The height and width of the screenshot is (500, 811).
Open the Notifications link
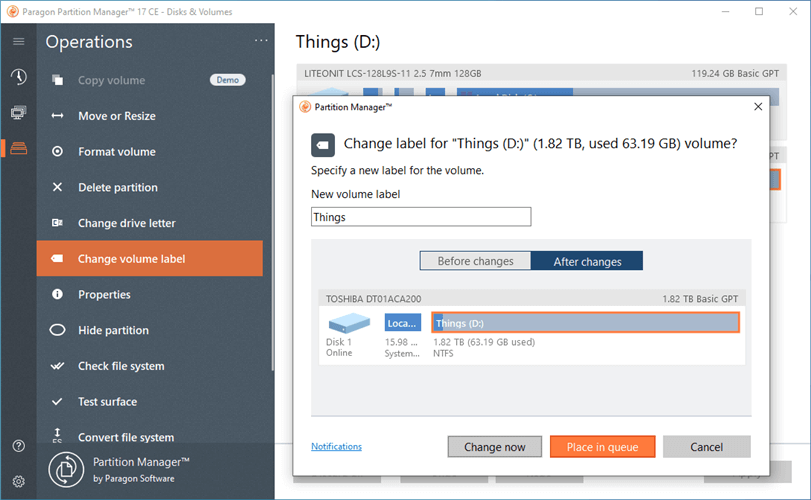click(x=336, y=446)
